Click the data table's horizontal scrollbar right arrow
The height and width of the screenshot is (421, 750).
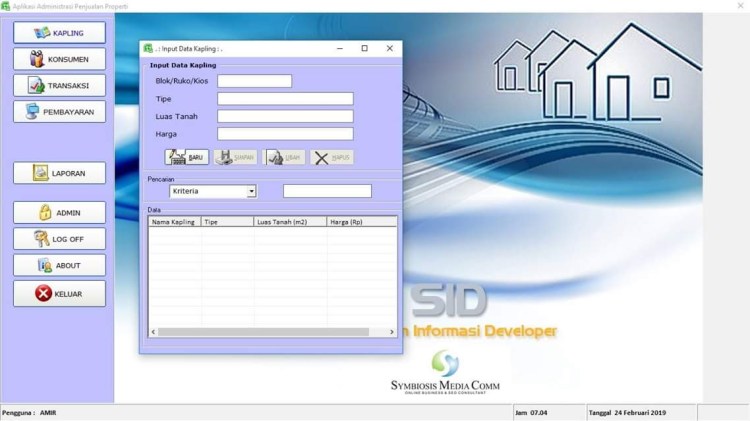tap(392, 331)
